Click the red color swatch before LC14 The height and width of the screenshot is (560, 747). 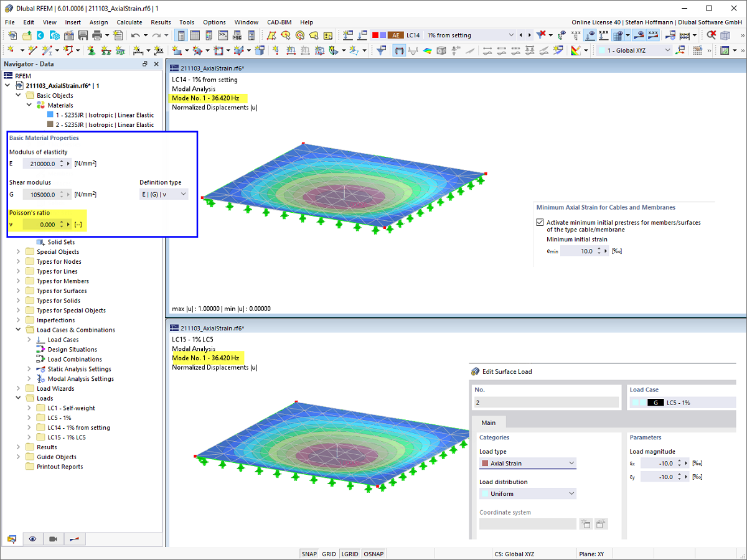click(x=376, y=35)
